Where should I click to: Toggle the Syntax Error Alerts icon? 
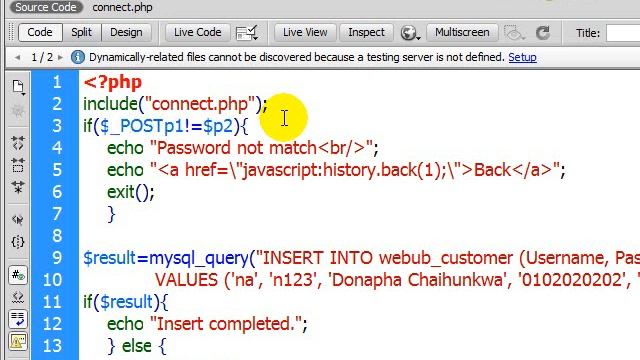18,342
